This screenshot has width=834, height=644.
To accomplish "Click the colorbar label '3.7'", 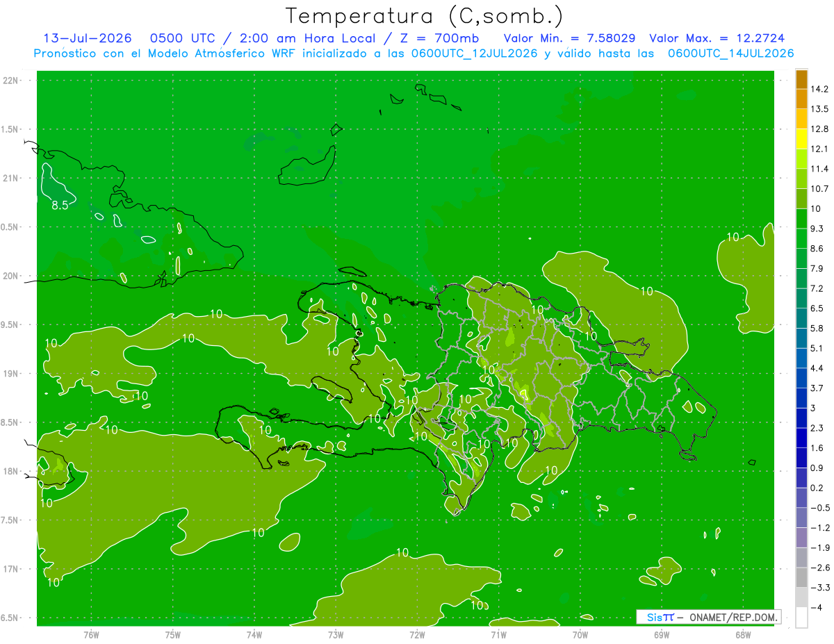I will [x=818, y=388].
